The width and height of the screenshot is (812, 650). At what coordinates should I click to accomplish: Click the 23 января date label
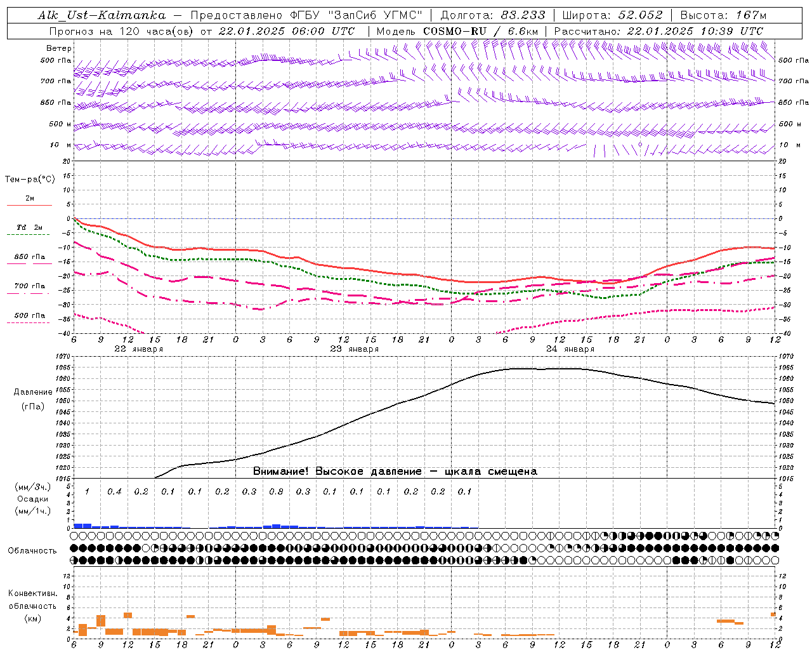(354, 349)
